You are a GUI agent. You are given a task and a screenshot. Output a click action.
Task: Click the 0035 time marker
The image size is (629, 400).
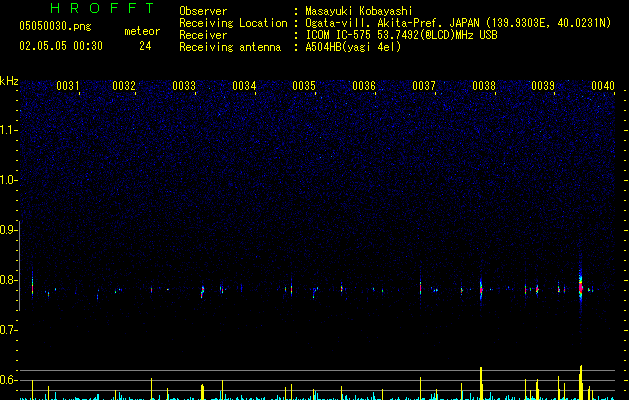pyautogui.click(x=304, y=85)
